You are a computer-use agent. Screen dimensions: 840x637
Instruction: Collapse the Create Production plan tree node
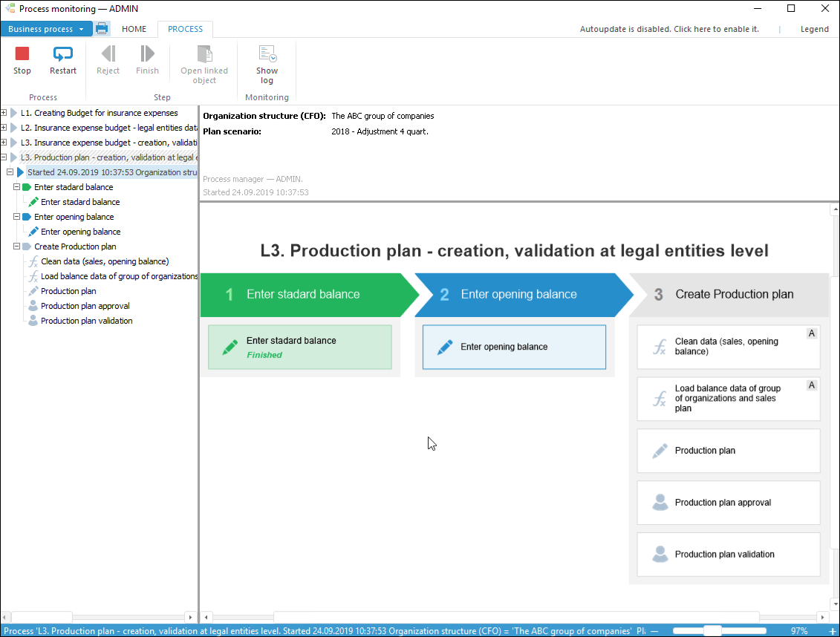point(16,246)
